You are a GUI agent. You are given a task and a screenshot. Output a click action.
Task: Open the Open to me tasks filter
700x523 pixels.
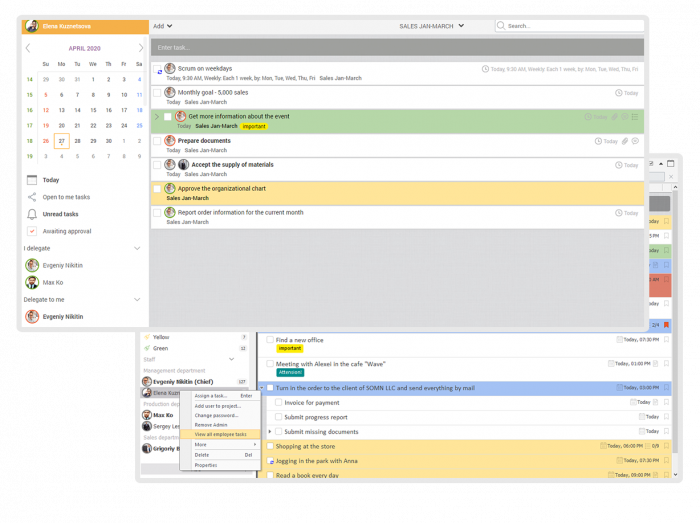[66, 197]
